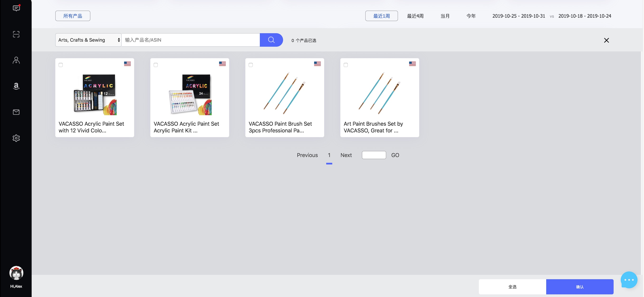Click title 'VACASSO Acrylic Paint Set with 12 Vivid Colo...'
Image resolution: width=644 pixels, height=297 pixels.
(91, 127)
